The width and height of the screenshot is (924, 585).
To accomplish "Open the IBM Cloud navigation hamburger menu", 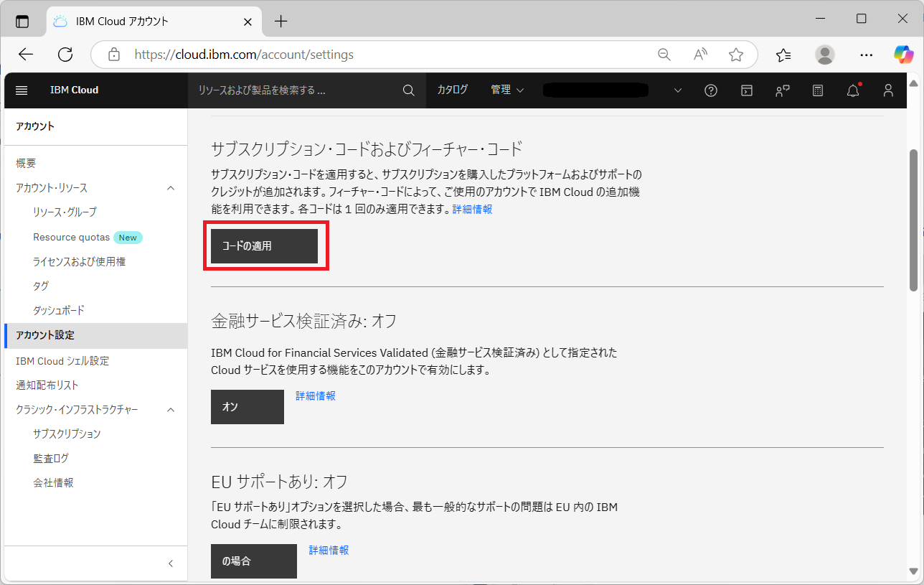I will pyautogui.click(x=21, y=90).
